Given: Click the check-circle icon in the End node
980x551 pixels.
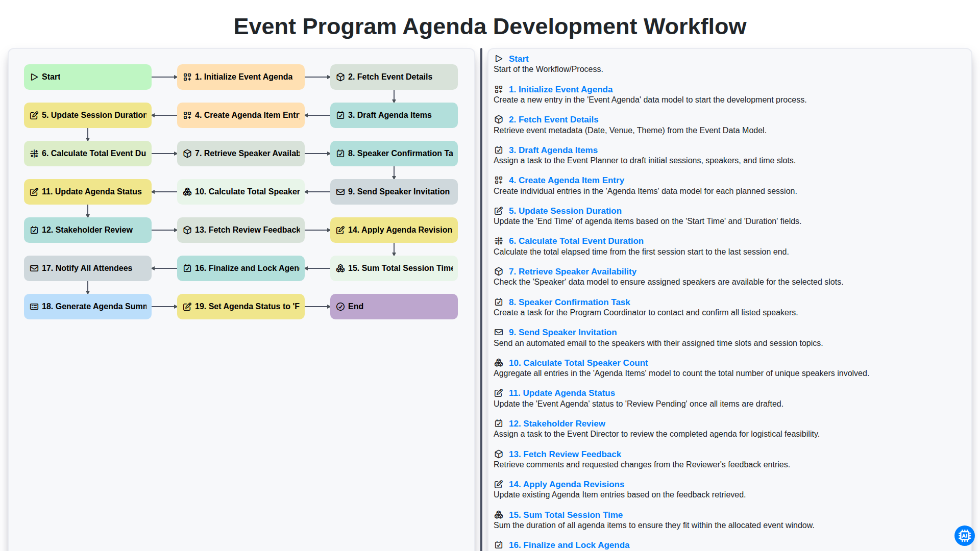Looking at the screenshot, I should point(340,307).
